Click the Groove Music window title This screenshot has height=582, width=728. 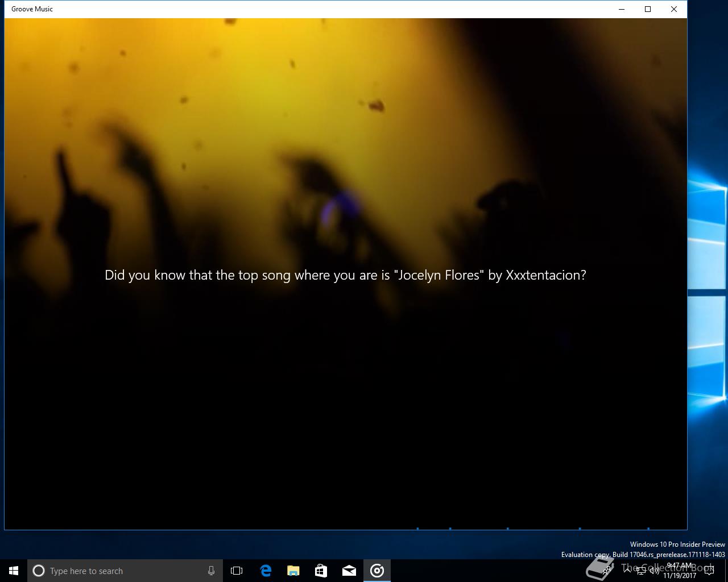pos(32,9)
